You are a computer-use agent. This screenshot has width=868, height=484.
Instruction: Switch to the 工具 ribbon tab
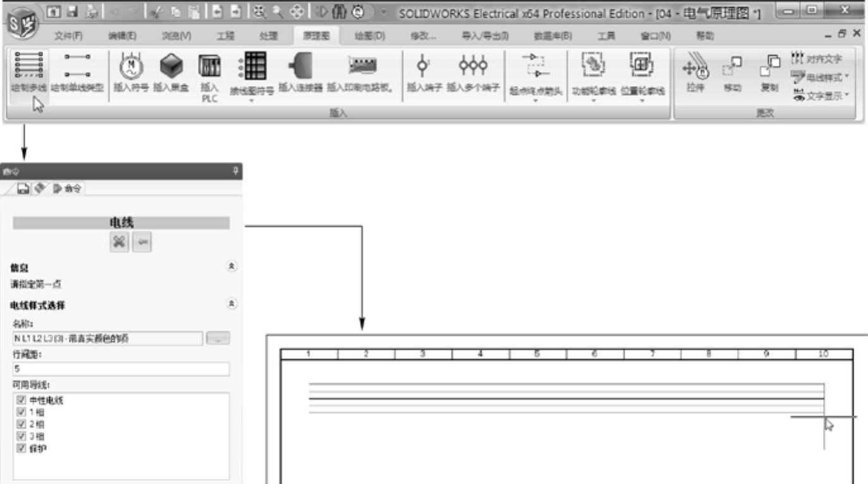(x=605, y=35)
